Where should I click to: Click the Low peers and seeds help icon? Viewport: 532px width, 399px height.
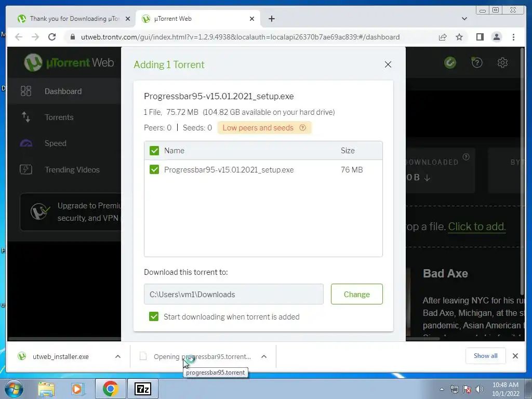pyautogui.click(x=302, y=128)
